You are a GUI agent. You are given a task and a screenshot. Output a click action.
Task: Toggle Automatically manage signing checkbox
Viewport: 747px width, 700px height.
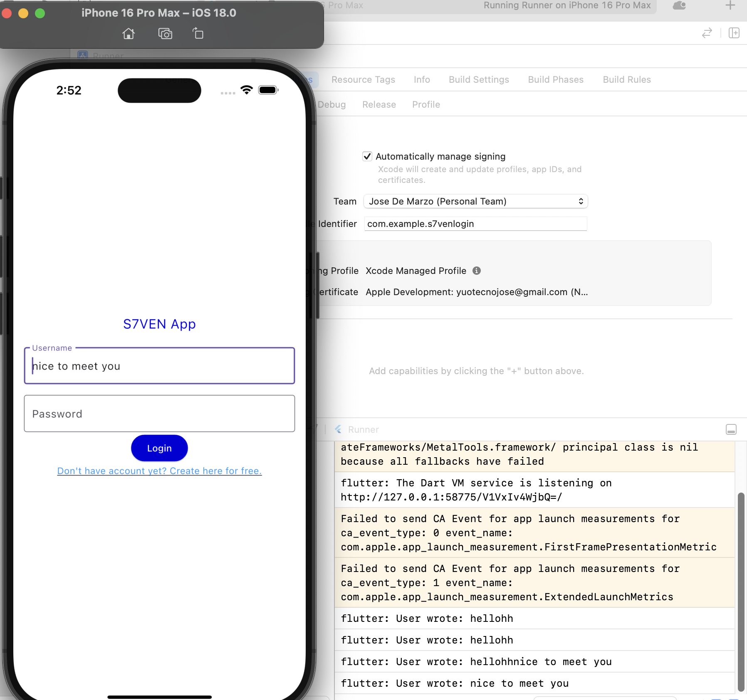(x=367, y=156)
